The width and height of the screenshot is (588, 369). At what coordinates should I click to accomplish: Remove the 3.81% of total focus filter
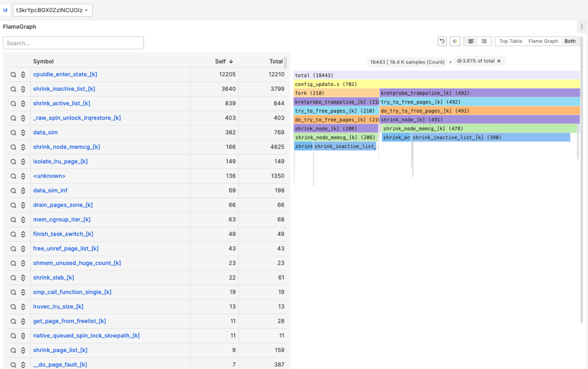click(499, 61)
